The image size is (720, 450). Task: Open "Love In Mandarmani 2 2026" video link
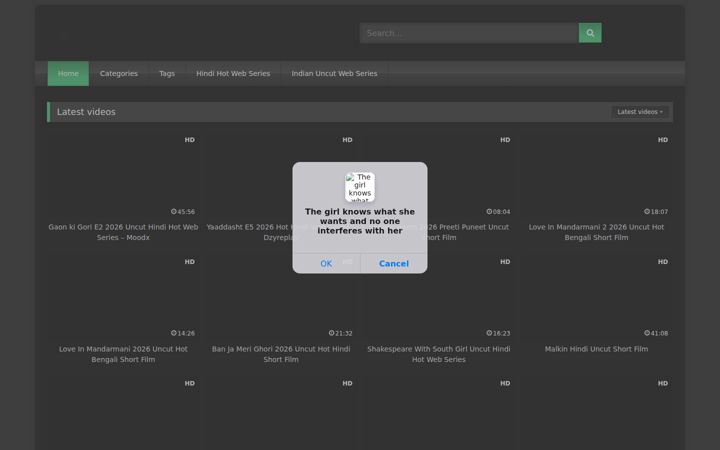pos(596,232)
